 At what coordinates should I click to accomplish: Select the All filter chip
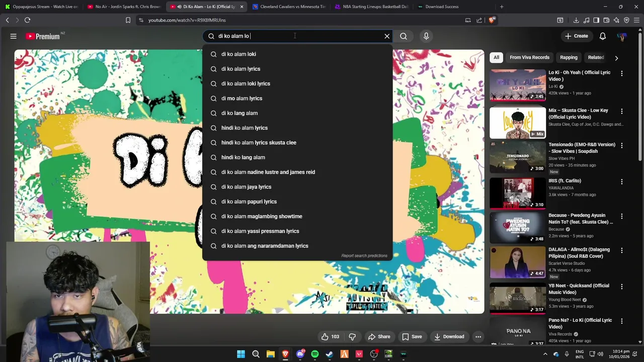(x=497, y=57)
